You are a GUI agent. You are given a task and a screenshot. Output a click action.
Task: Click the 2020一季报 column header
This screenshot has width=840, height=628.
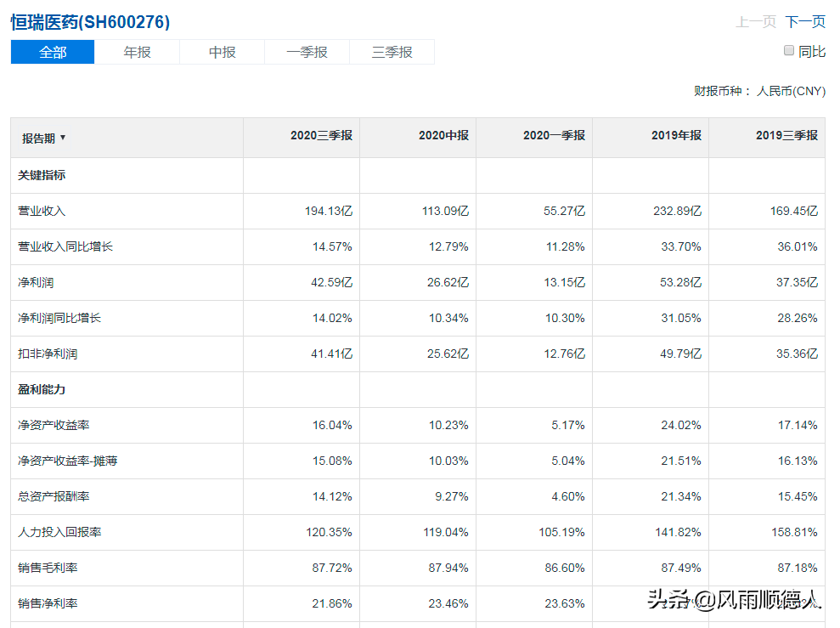(x=554, y=136)
